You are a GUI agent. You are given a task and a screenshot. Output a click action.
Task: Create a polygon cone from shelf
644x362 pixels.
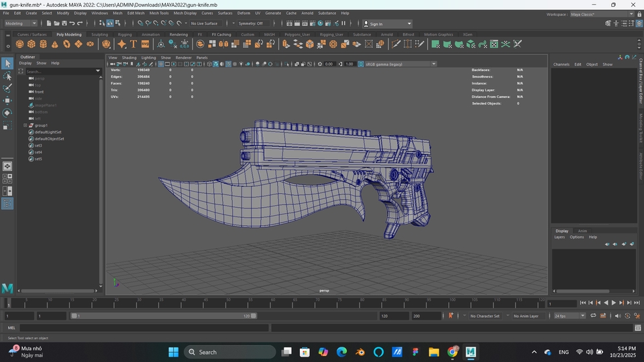tap(54, 44)
